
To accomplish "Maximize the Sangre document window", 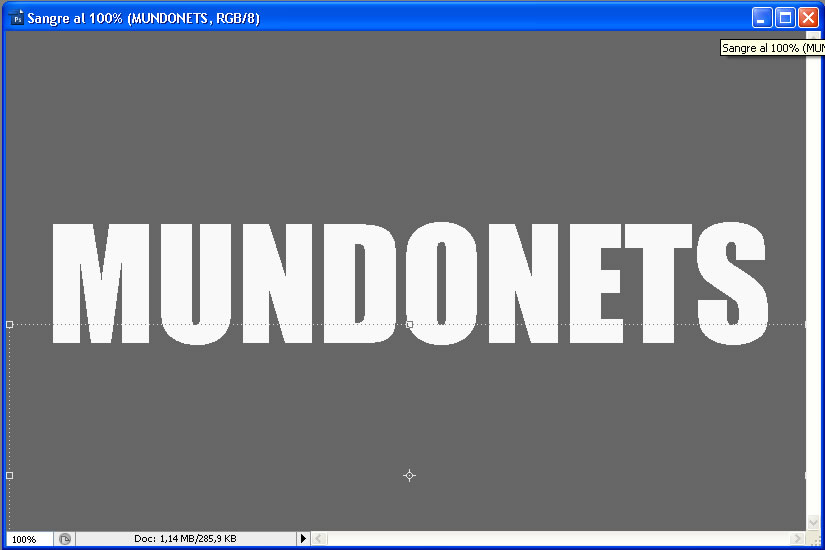I will [785, 18].
